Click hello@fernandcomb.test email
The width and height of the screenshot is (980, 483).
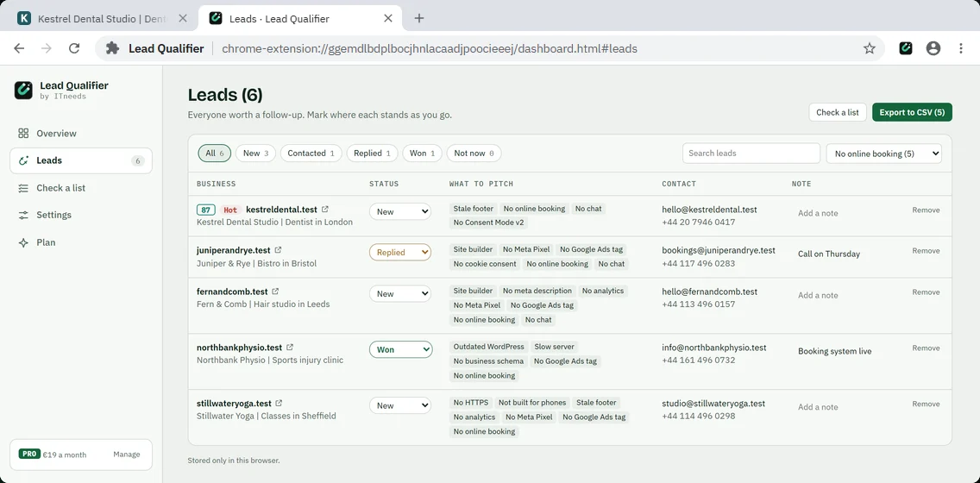709,292
